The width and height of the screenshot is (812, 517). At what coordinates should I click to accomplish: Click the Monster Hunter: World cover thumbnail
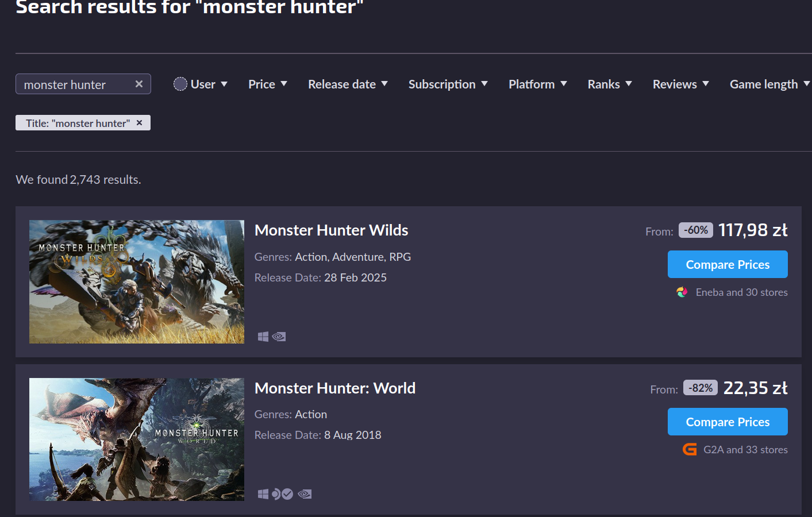137,439
